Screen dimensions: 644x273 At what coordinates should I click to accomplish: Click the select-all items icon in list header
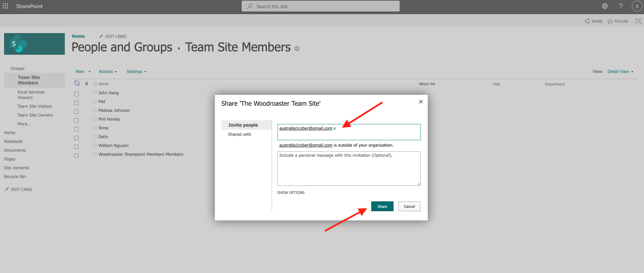click(x=77, y=83)
